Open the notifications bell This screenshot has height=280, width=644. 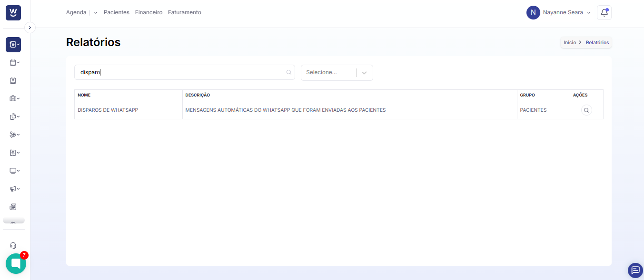click(x=604, y=13)
